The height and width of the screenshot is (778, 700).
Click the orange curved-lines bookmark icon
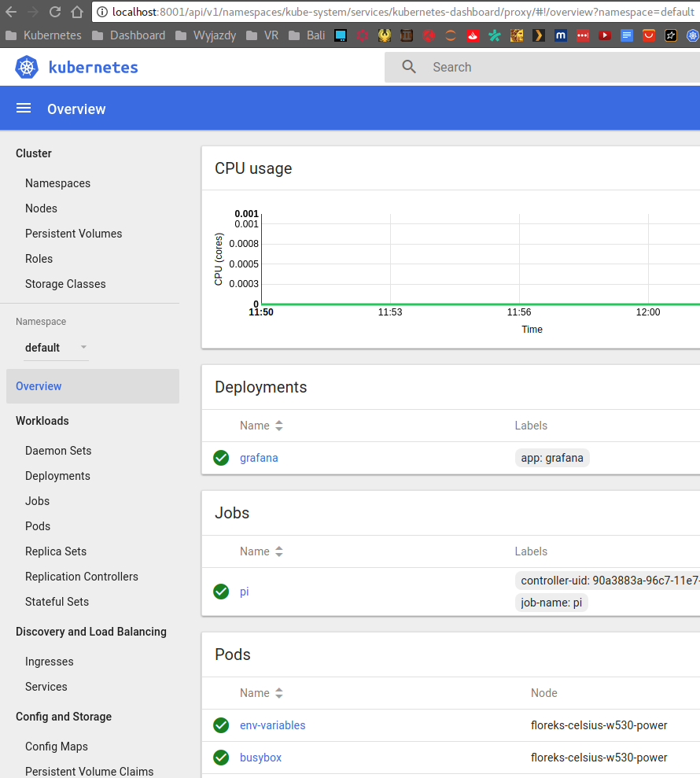click(x=451, y=35)
